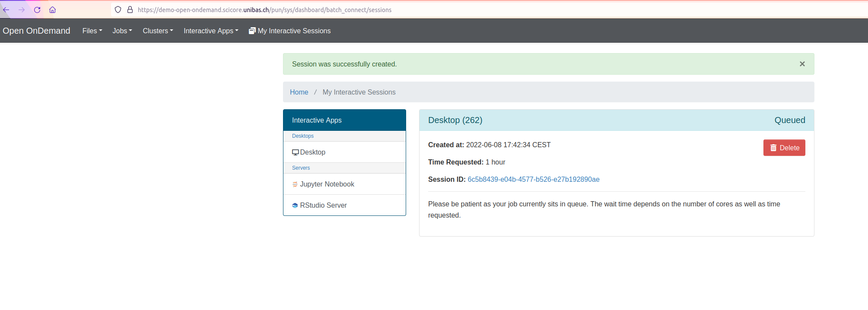Open RStudio Server from the sidebar
The height and width of the screenshot is (310, 868).
point(323,205)
